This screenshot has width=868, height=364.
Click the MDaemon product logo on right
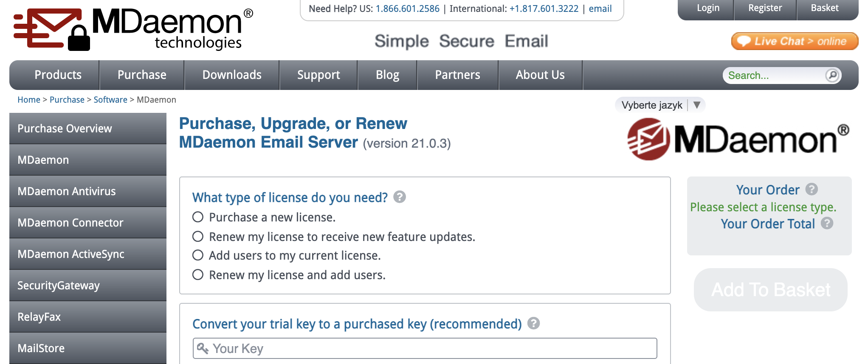click(738, 139)
